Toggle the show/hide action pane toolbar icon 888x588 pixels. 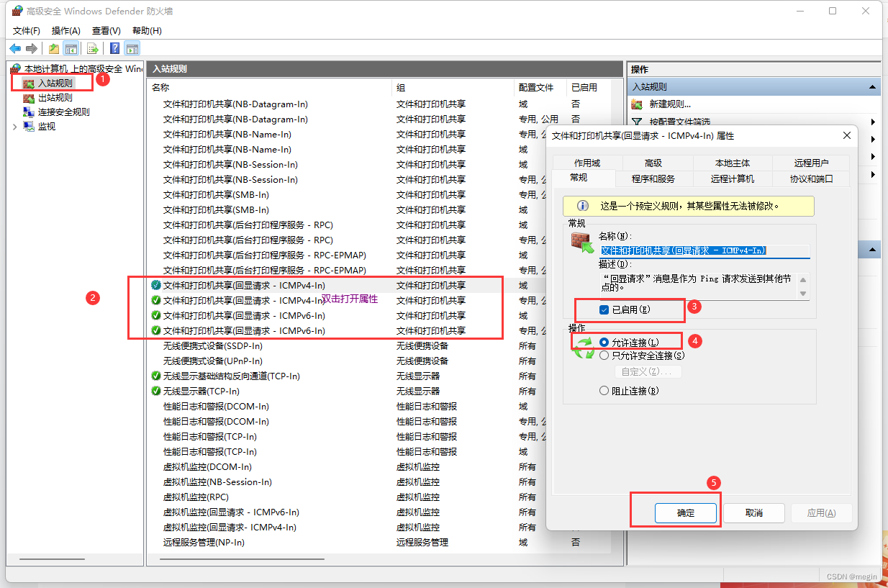click(x=132, y=49)
